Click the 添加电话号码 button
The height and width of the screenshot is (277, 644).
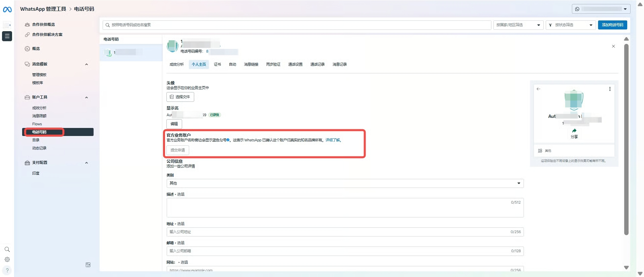(x=612, y=25)
